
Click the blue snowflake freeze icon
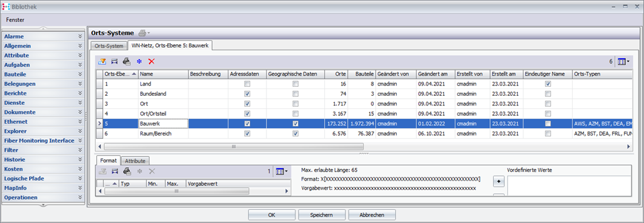(x=139, y=61)
